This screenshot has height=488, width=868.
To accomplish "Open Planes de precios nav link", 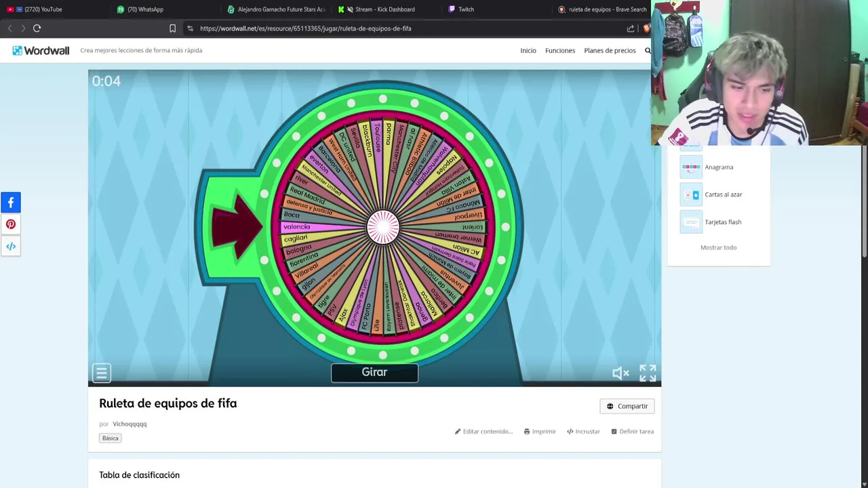I will [x=610, y=50].
